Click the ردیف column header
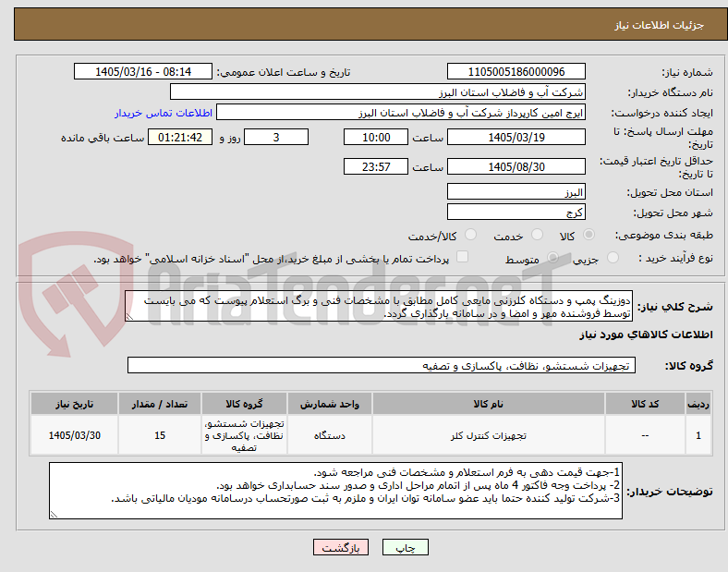Image resolution: width=728 pixels, height=572 pixels. (x=698, y=404)
